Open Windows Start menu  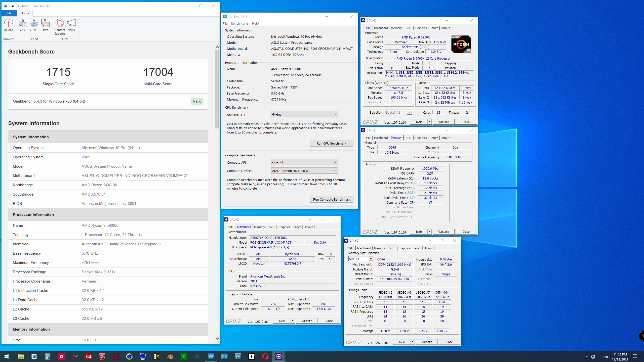(x=7, y=356)
